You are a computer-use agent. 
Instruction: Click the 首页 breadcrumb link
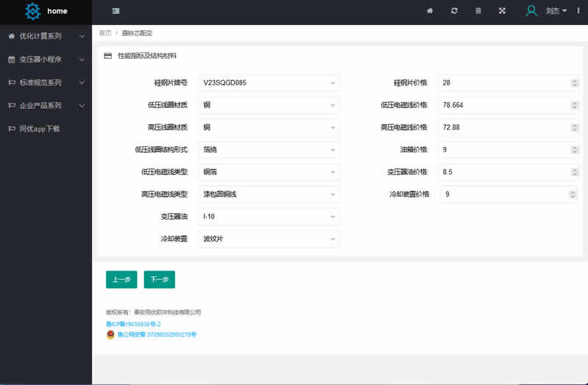105,33
